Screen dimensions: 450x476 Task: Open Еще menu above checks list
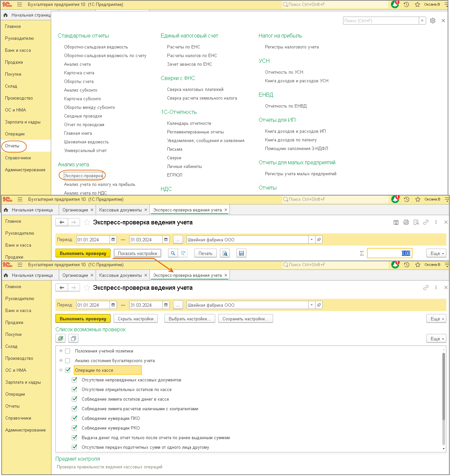tap(436, 339)
